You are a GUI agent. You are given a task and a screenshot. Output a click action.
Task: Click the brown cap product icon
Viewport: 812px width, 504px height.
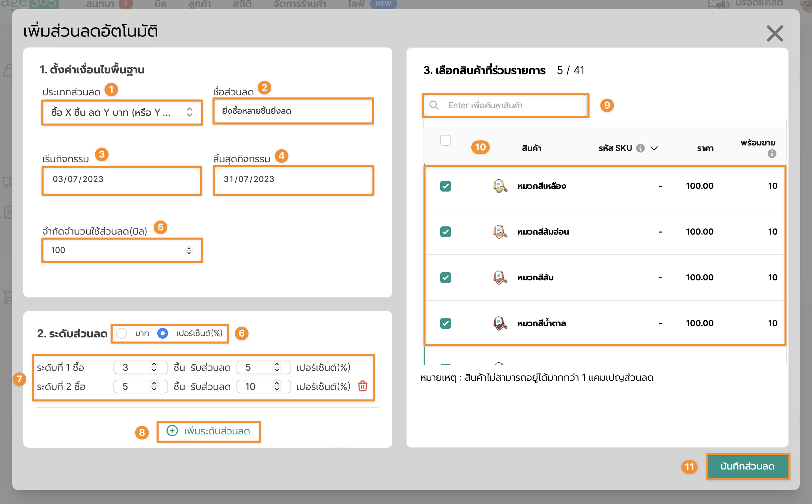pyautogui.click(x=500, y=323)
